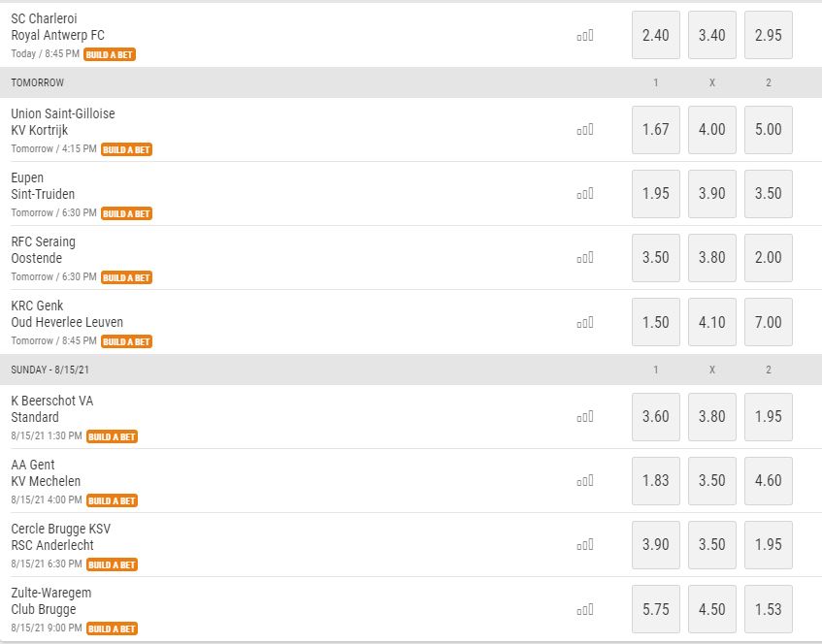
Task: Click stats icon for RFC Seraing match
Action: pos(585,258)
